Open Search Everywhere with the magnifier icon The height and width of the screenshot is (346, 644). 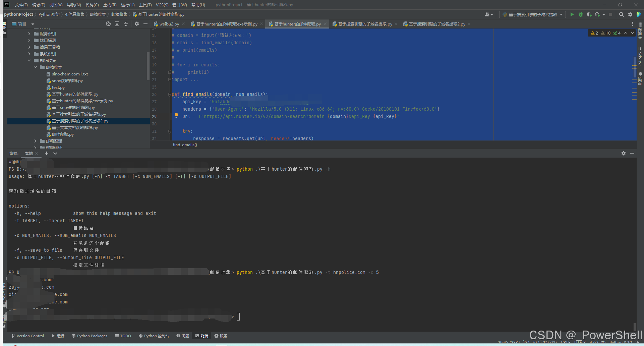pyautogui.click(x=622, y=14)
